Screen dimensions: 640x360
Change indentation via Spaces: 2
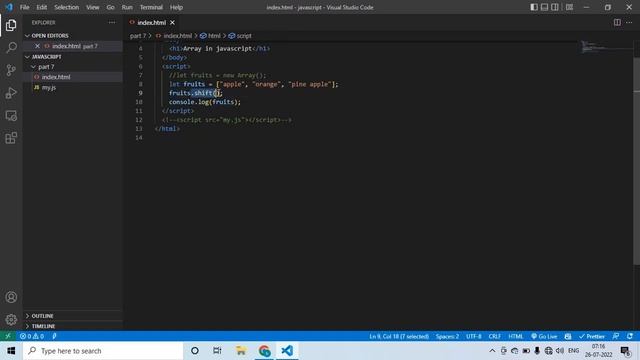point(447,336)
